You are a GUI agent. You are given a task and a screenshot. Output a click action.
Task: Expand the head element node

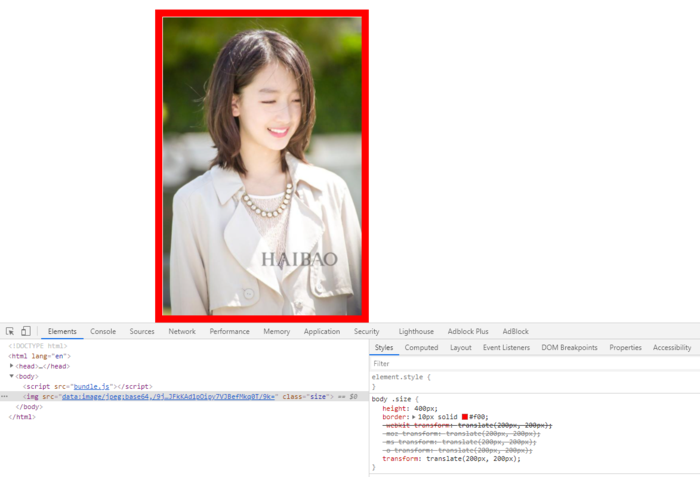(x=12, y=366)
